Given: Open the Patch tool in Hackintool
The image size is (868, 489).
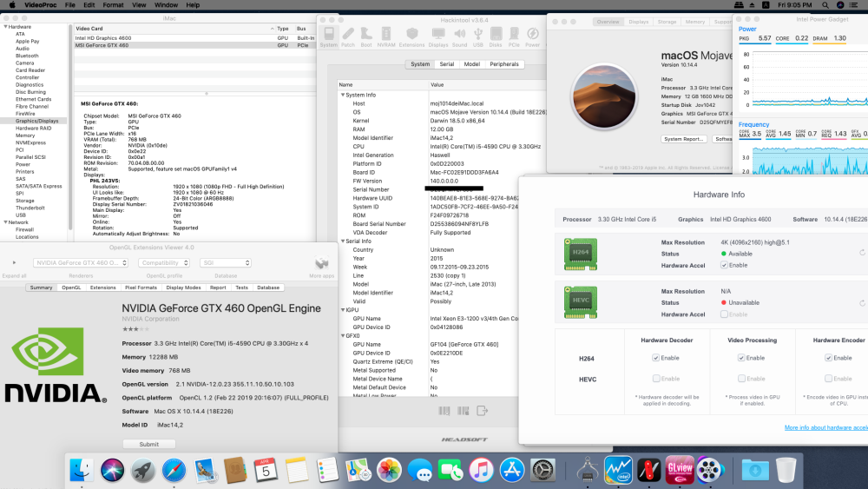Looking at the screenshot, I should pos(348,37).
